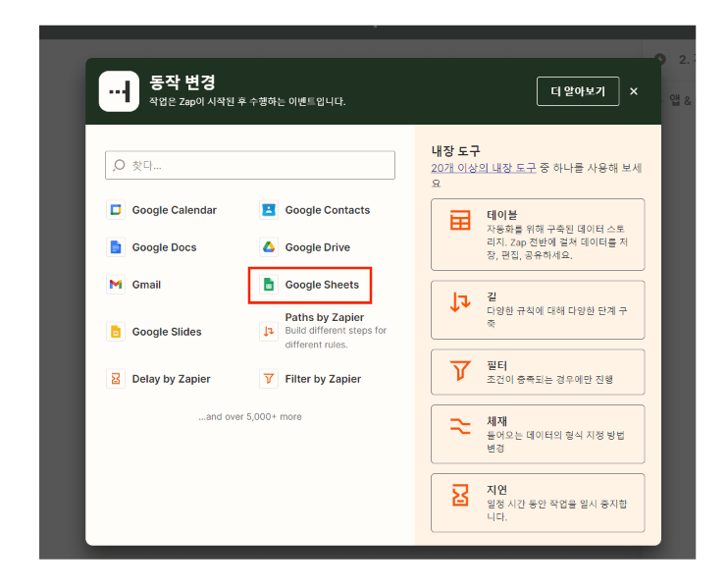This screenshot has height=588, width=728.
Task: Click the Google Sheets green icon
Action: click(269, 285)
